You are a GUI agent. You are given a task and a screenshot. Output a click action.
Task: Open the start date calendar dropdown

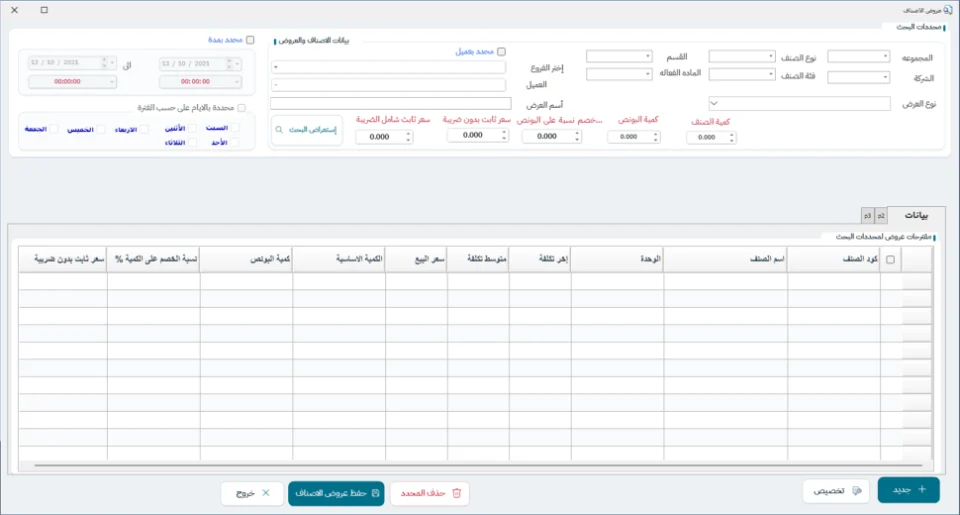238,63
